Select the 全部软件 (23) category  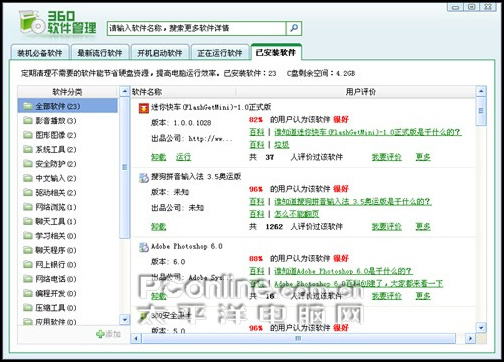[68, 106]
